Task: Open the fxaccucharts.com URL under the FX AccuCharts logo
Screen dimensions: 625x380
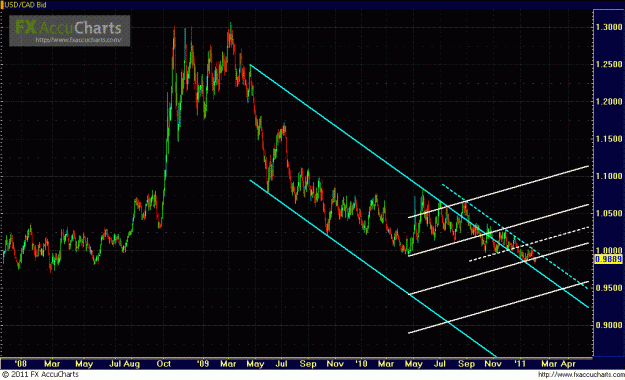Action: tap(78, 40)
